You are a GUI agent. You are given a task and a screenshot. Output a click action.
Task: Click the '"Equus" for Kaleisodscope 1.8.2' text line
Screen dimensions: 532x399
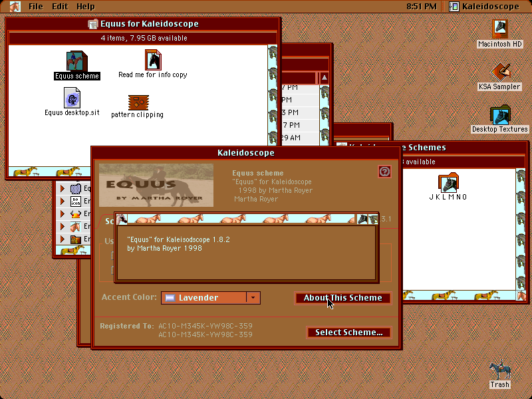[178, 239]
